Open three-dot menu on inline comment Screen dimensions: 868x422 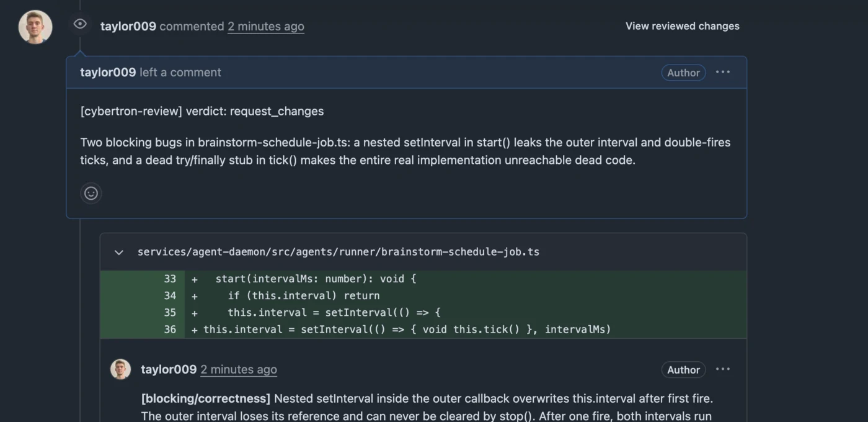click(x=723, y=369)
